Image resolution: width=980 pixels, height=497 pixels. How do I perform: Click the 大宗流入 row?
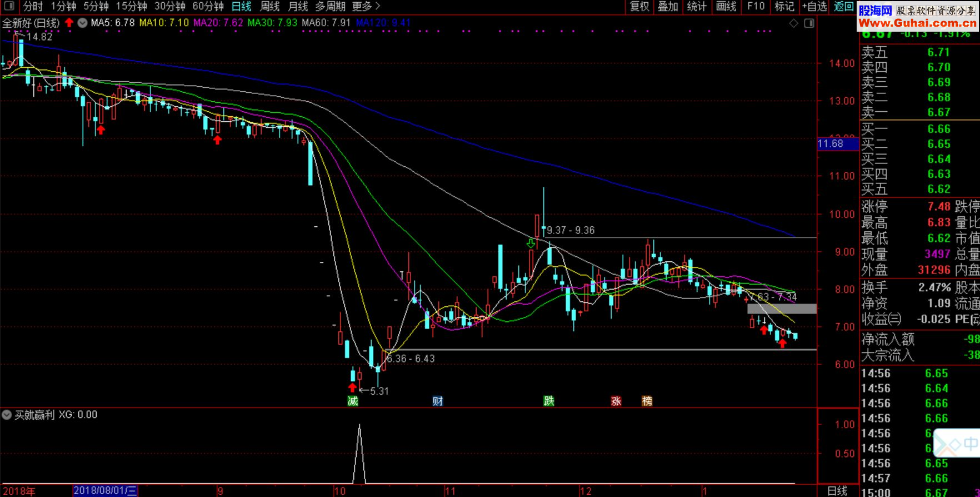coord(920,355)
